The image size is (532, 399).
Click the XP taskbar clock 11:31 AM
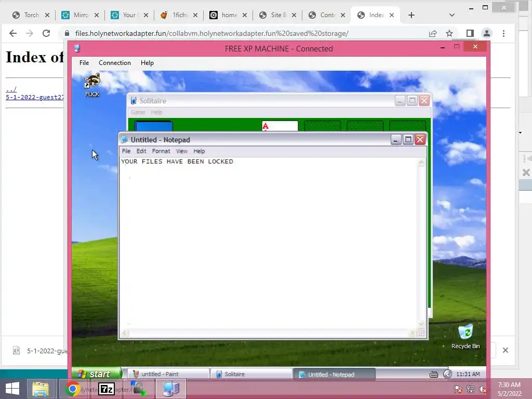pos(468,374)
